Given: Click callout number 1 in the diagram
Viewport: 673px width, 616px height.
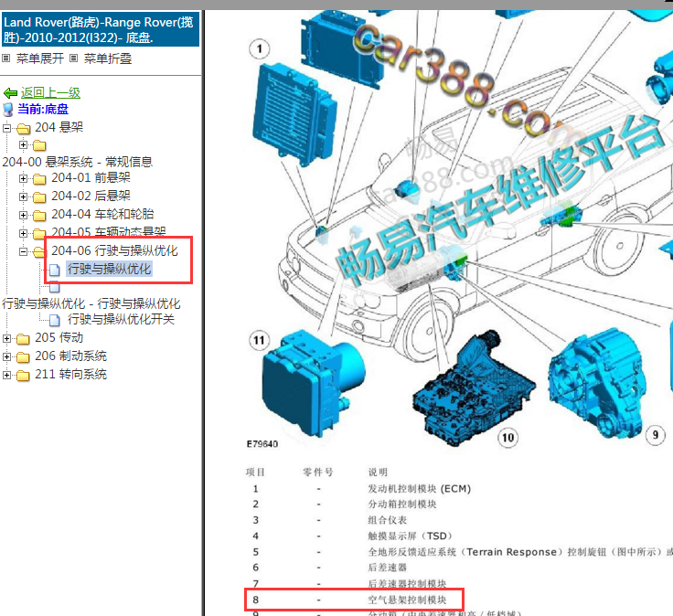Looking at the screenshot, I should coord(260,49).
